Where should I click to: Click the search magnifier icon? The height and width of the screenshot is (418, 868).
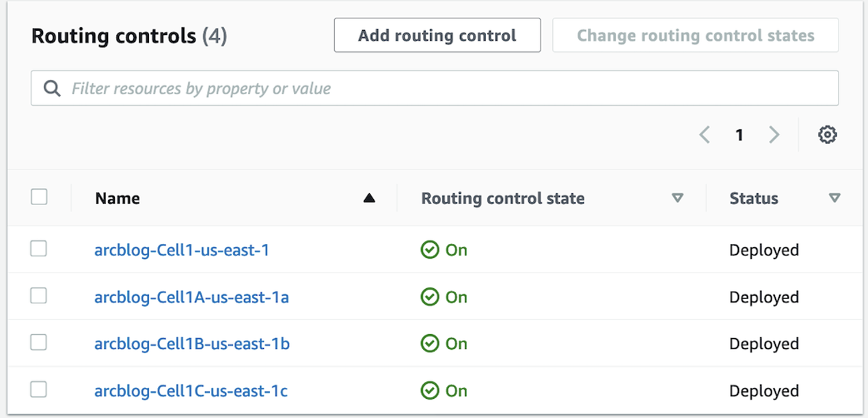[52, 88]
